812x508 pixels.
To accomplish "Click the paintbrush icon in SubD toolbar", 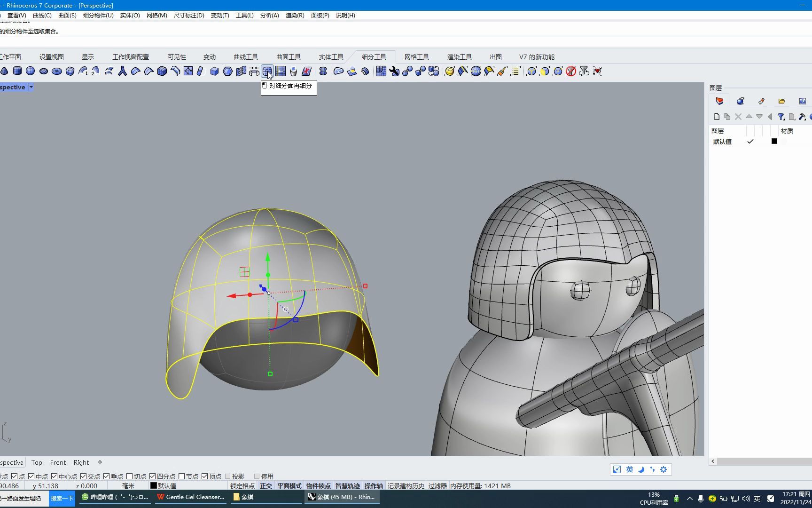I will (x=502, y=71).
